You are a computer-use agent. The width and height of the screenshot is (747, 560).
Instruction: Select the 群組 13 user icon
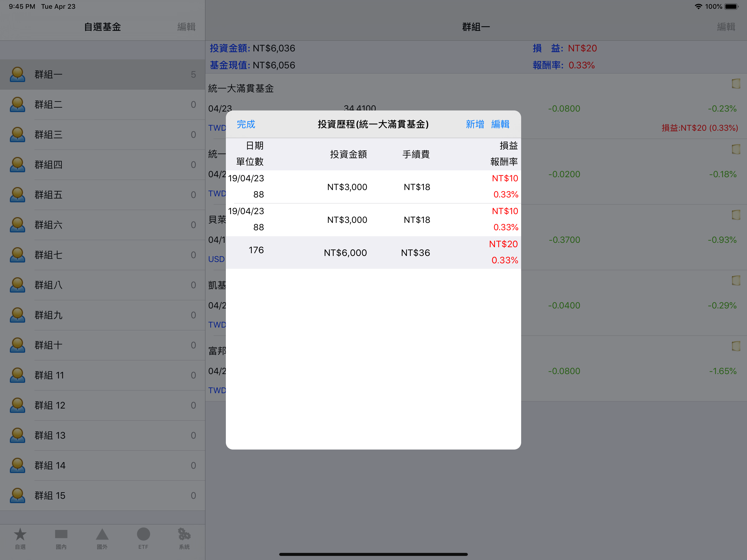[x=17, y=435]
